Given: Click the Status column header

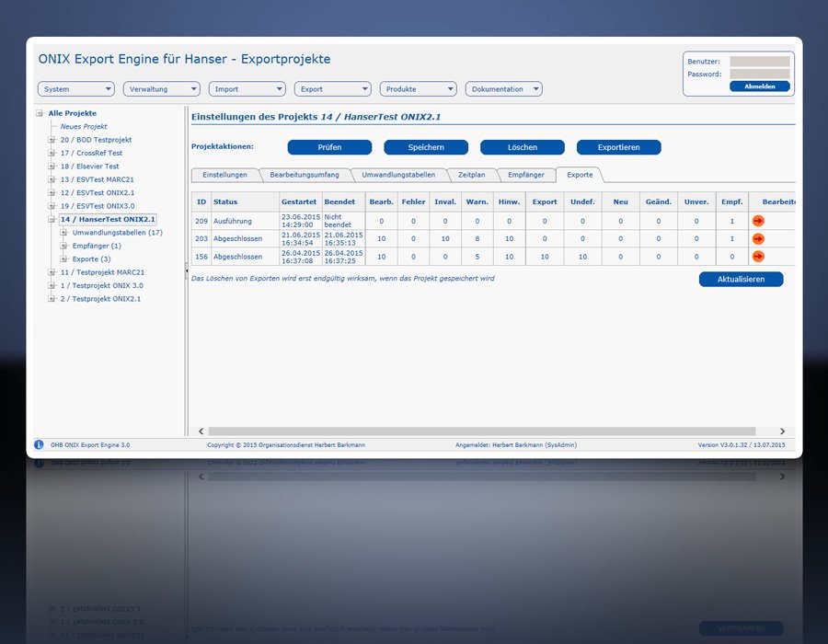Looking at the screenshot, I should coord(245,201).
